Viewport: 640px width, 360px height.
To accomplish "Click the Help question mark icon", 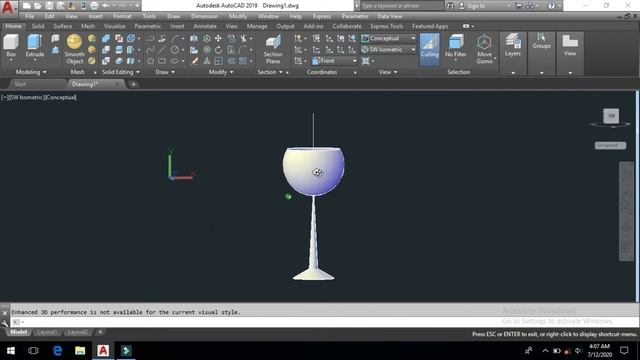I will [551, 6].
